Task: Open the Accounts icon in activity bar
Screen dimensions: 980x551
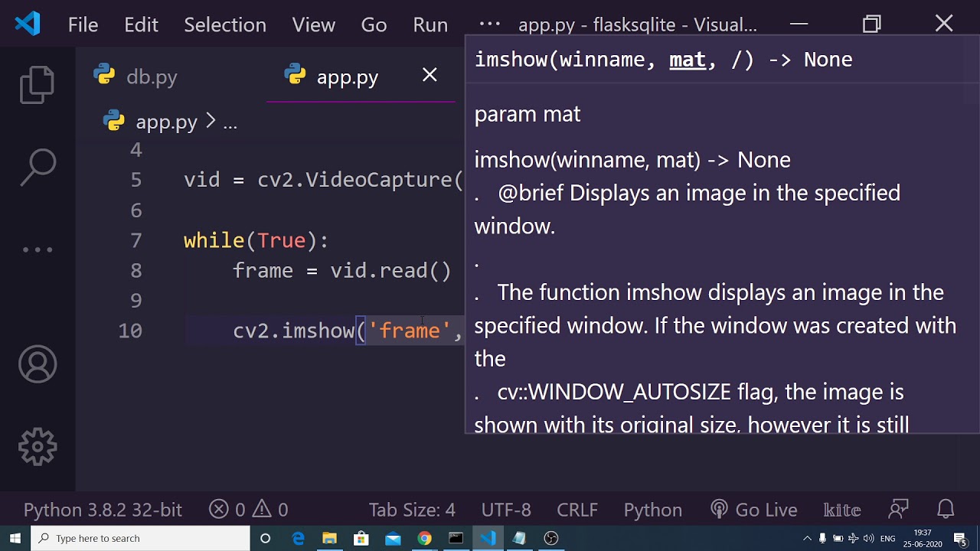Action: pyautogui.click(x=37, y=364)
